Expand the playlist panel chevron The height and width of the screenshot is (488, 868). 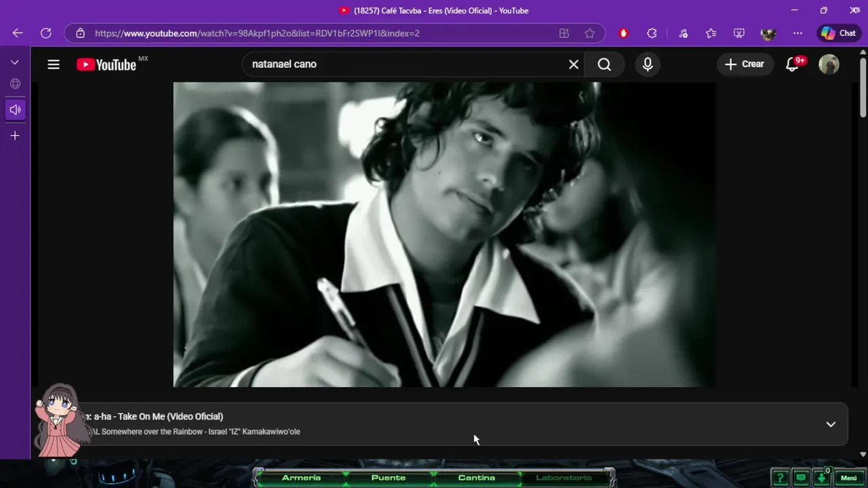pyautogui.click(x=831, y=424)
